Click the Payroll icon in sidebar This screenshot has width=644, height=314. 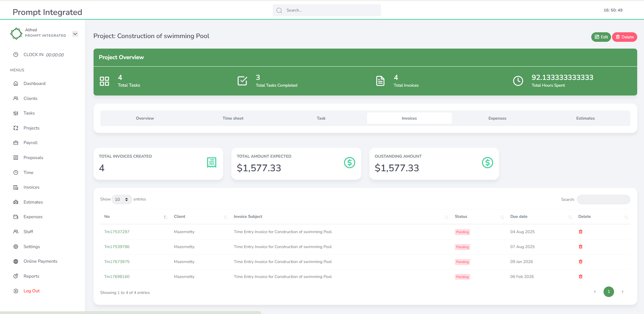16,143
